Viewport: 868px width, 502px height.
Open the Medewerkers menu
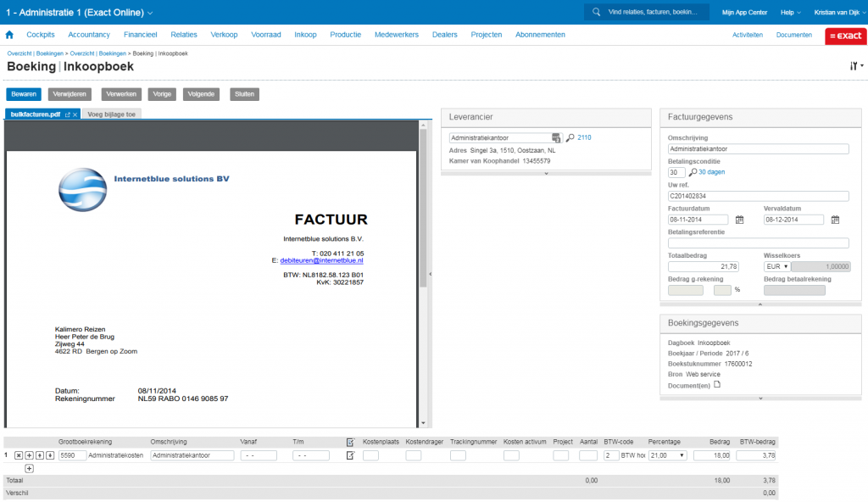[397, 35]
